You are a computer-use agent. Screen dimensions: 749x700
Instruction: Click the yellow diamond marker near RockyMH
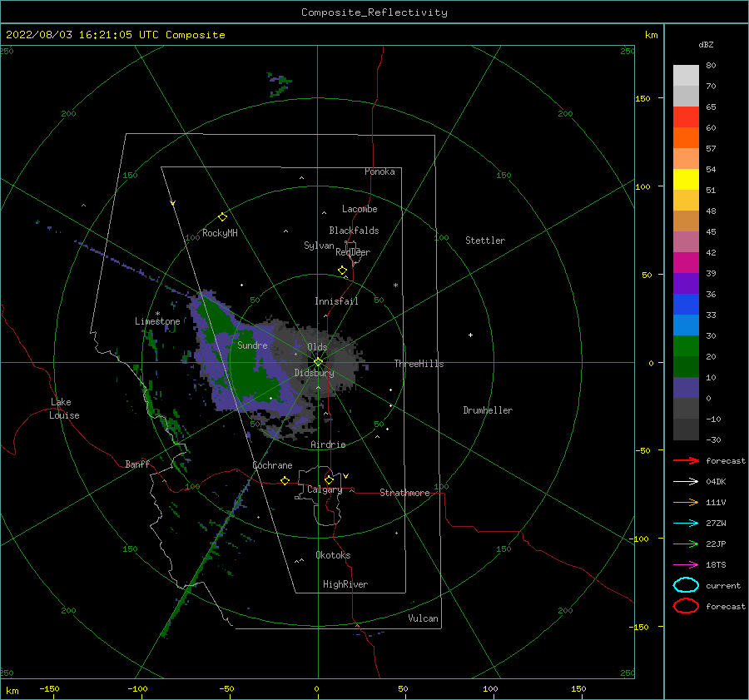(x=222, y=217)
